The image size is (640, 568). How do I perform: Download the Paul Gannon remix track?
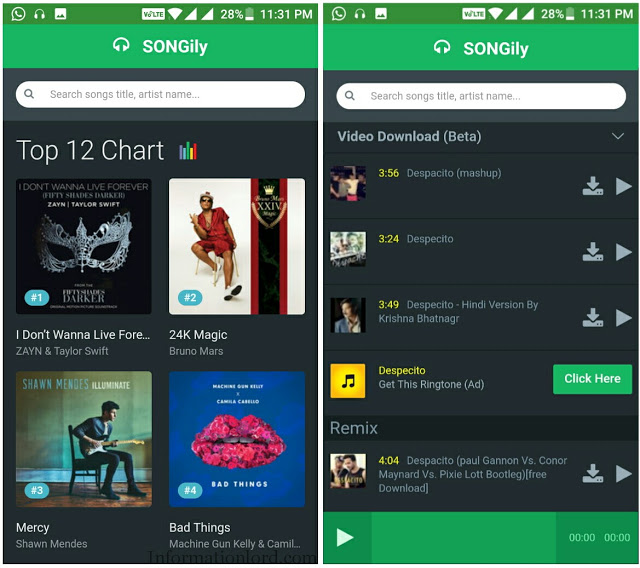click(x=592, y=473)
